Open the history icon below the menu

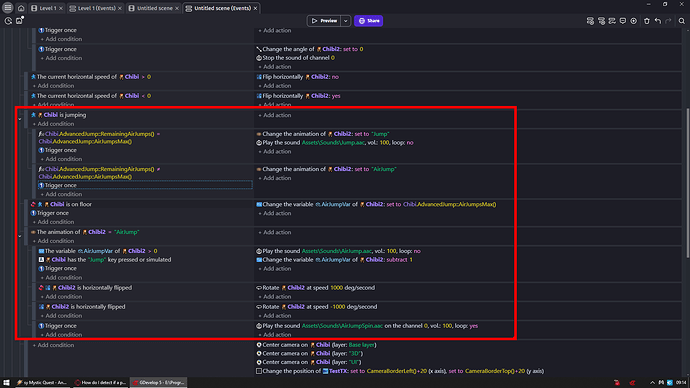point(8,21)
